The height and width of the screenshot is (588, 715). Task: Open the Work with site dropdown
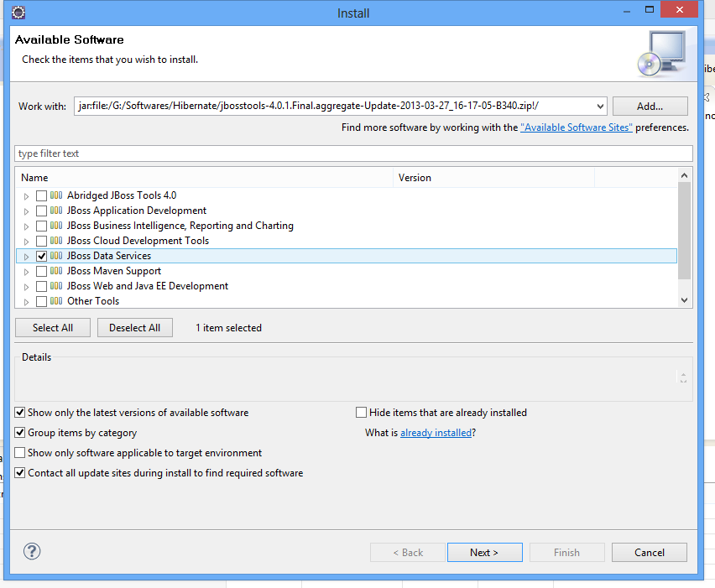pyautogui.click(x=601, y=106)
